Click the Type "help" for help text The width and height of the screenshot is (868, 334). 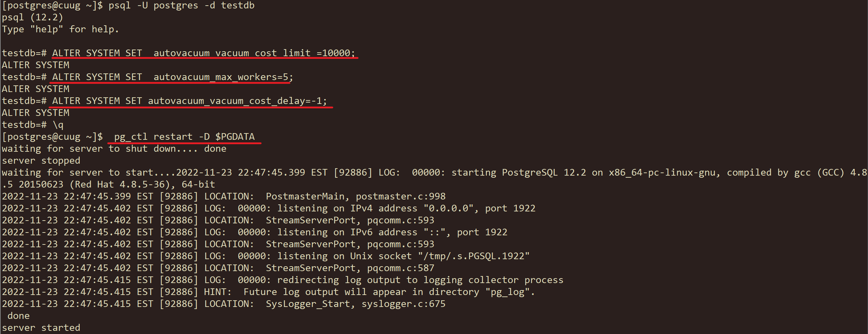point(60,30)
